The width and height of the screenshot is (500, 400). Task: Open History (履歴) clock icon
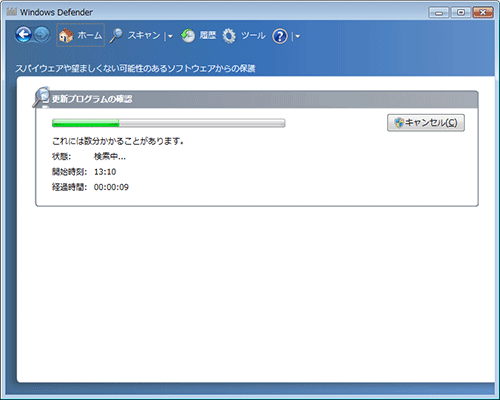point(188,35)
